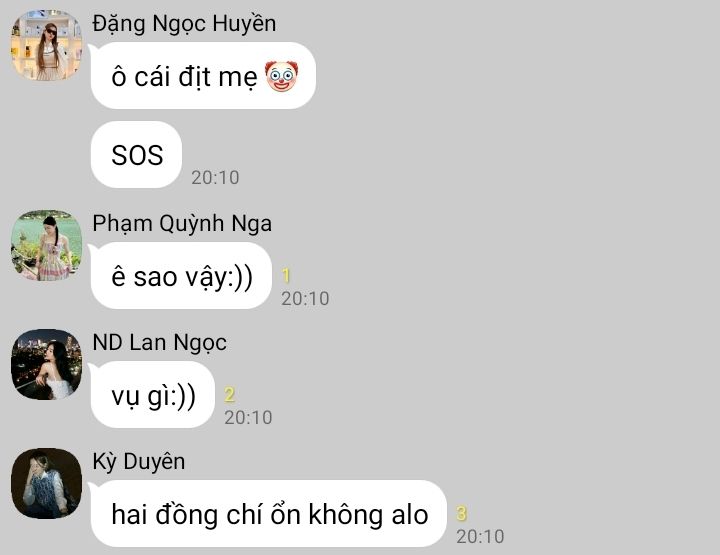Tap Phạm Quỳnh Nga's avatar
Screen dimensions: 720x555
pyautogui.click(x=46, y=246)
